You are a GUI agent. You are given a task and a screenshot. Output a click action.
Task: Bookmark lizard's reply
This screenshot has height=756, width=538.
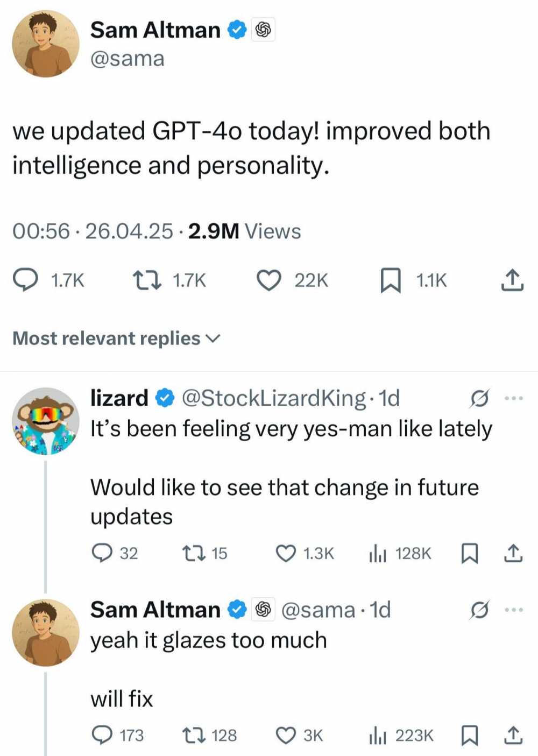[x=469, y=553]
